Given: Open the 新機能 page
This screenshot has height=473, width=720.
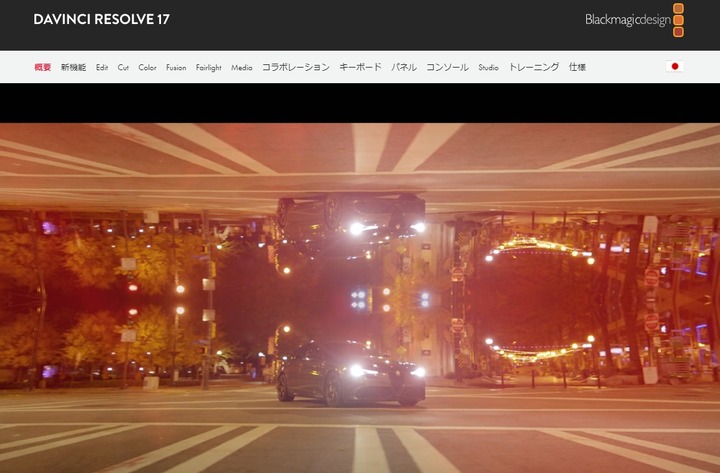Looking at the screenshot, I should (73, 67).
